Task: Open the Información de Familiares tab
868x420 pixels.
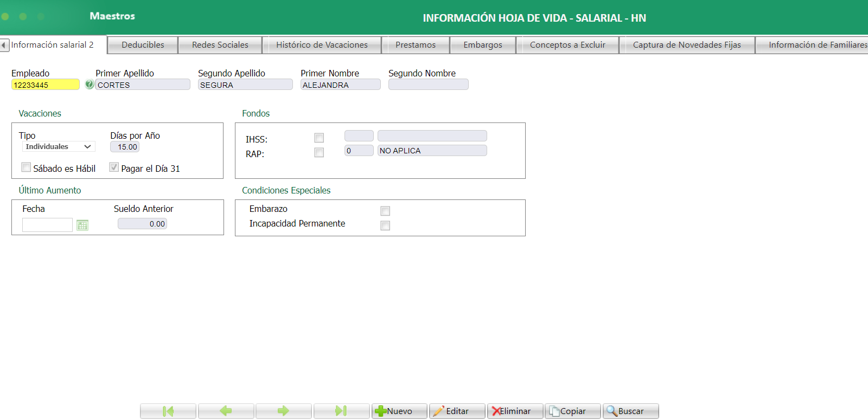Action: (812, 45)
